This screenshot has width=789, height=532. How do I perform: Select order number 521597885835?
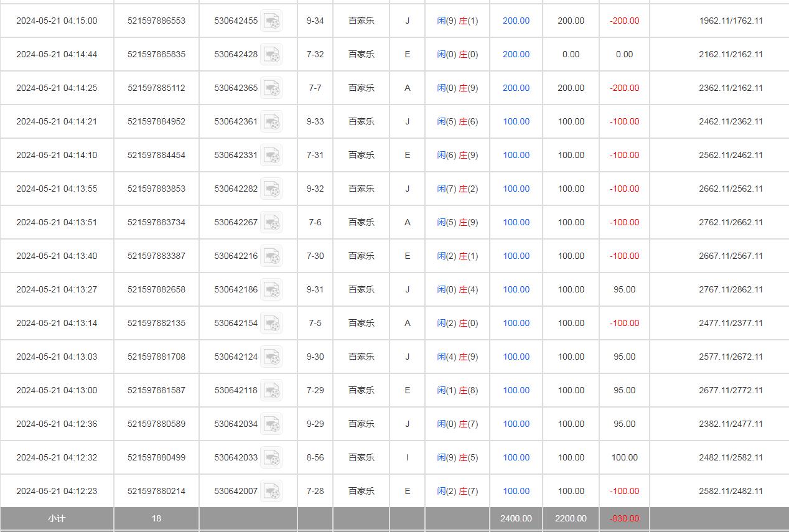[156, 54]
